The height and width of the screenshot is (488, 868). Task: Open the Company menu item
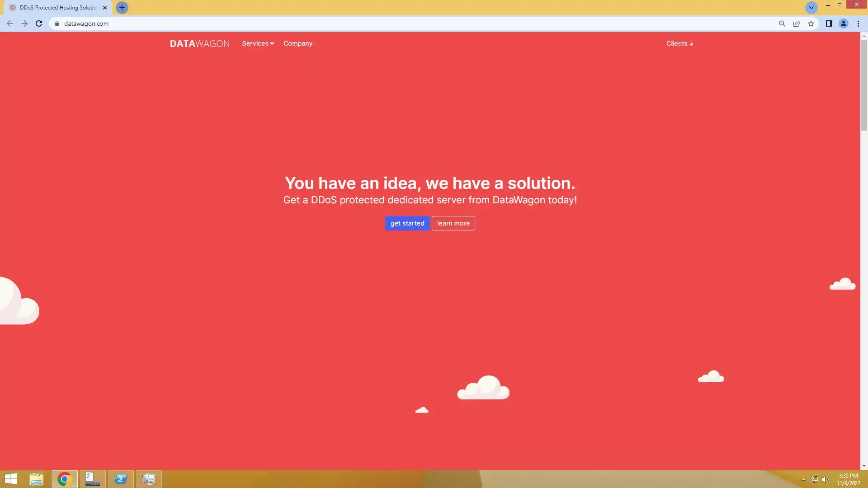point(297,43)
